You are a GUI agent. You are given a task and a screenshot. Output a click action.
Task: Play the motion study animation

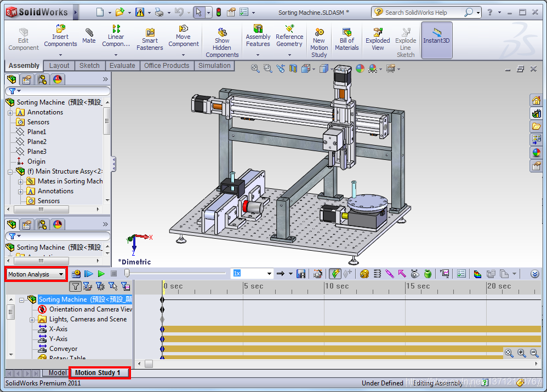101,274
